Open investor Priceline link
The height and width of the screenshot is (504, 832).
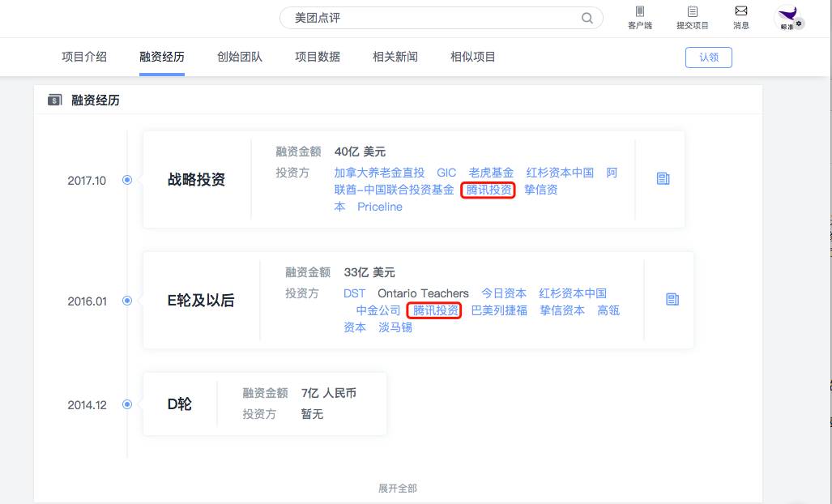coord(380,207)
